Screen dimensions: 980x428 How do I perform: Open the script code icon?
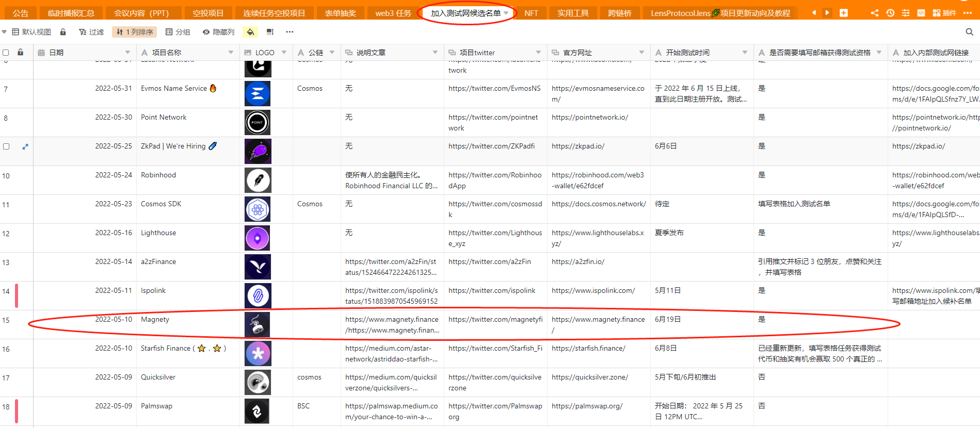point(921,13)
